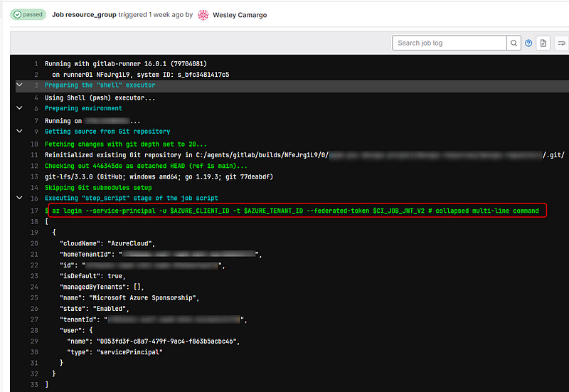Click the search magnifier button in job log
Viewport: 569px width, 392px height.
pyautogui.click(x=514, y=43)
